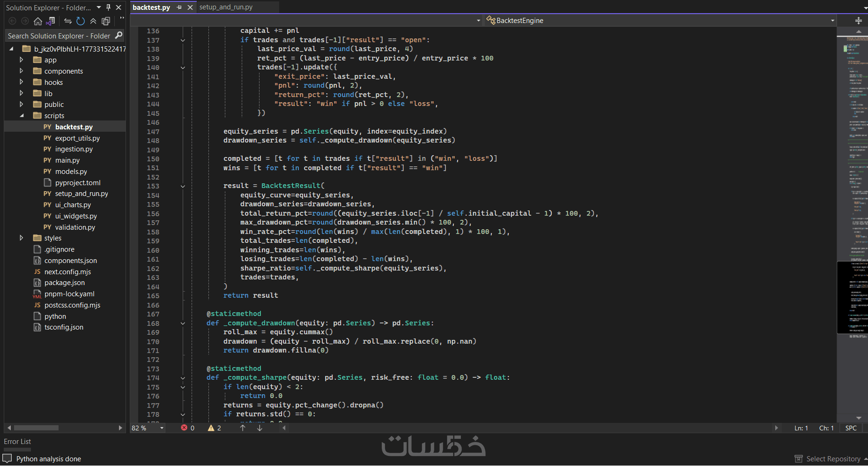Open the BacktestEngine members dropdown arrow

coord(832,21)
